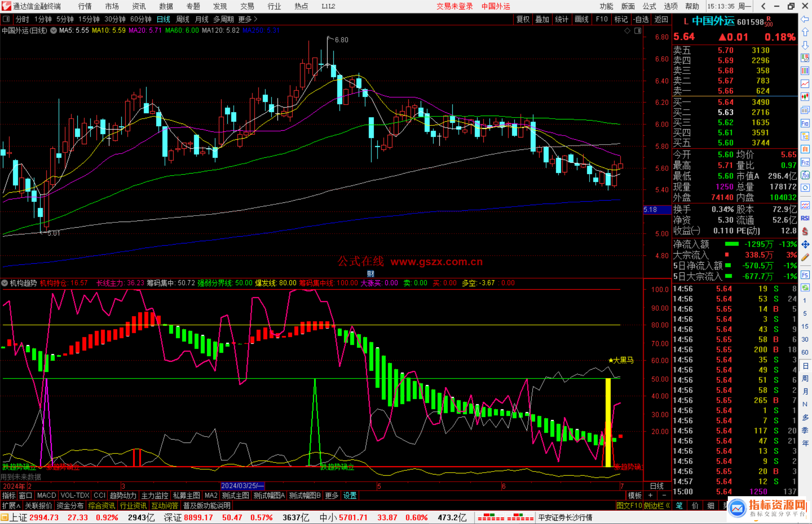Collapse the 侧边栏 sidebar chevron

(668, 506)
